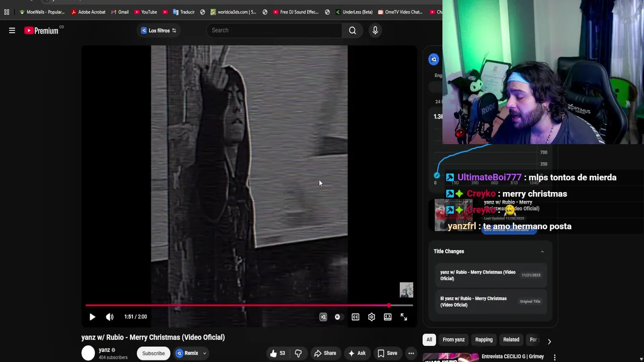644x362 pixels.
Task: Show more chips with right arrow
Action: pyautogui.click(x=549, y=341)
